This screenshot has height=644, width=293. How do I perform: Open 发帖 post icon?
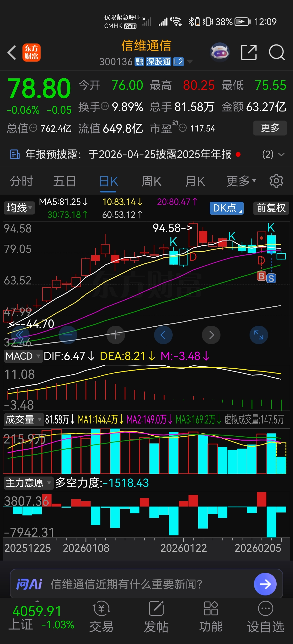click(x=156, y=609)
